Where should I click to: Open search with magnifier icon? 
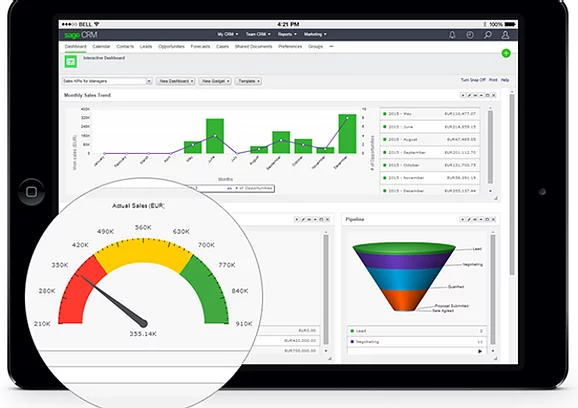(x=488, y=35)
